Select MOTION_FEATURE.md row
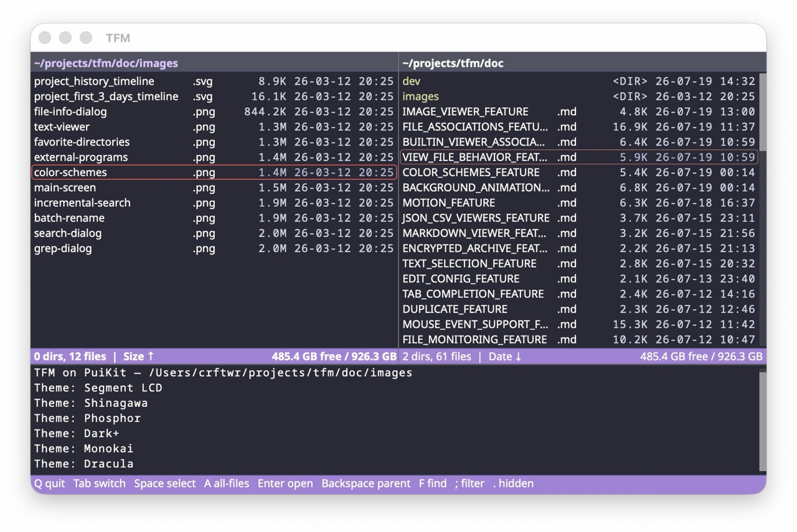 (579, 203)
